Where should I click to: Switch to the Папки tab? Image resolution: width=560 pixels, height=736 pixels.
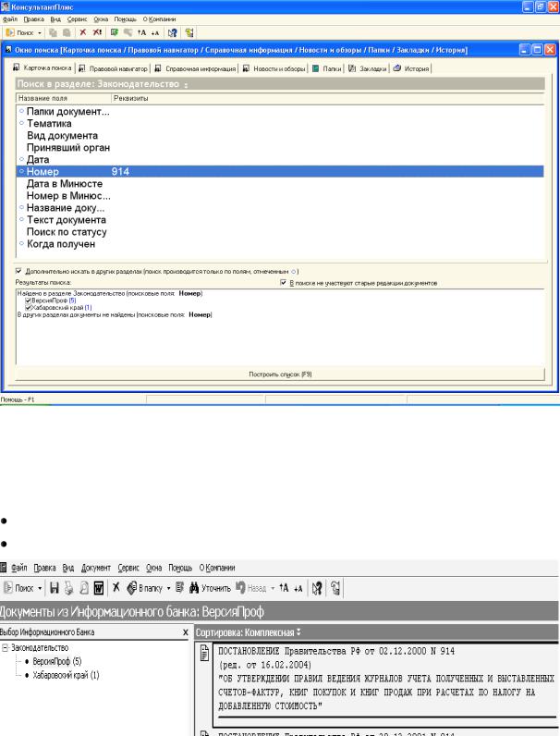click(x=327, y=68)
